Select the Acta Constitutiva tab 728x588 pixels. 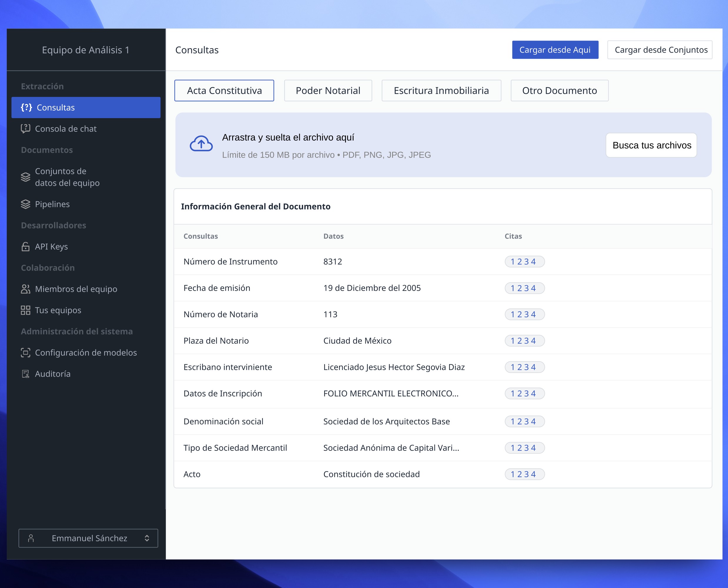[x=224, y=91]
